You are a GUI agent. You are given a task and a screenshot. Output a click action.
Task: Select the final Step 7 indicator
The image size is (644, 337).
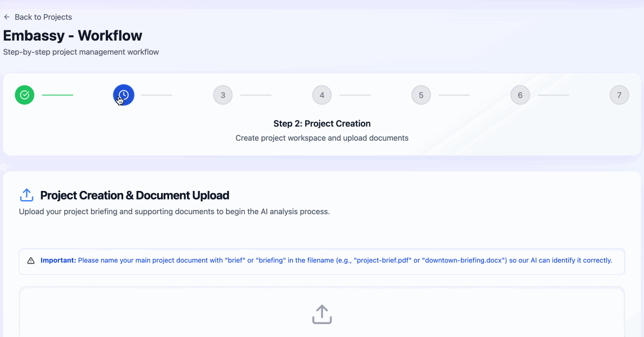coord(619,95)
